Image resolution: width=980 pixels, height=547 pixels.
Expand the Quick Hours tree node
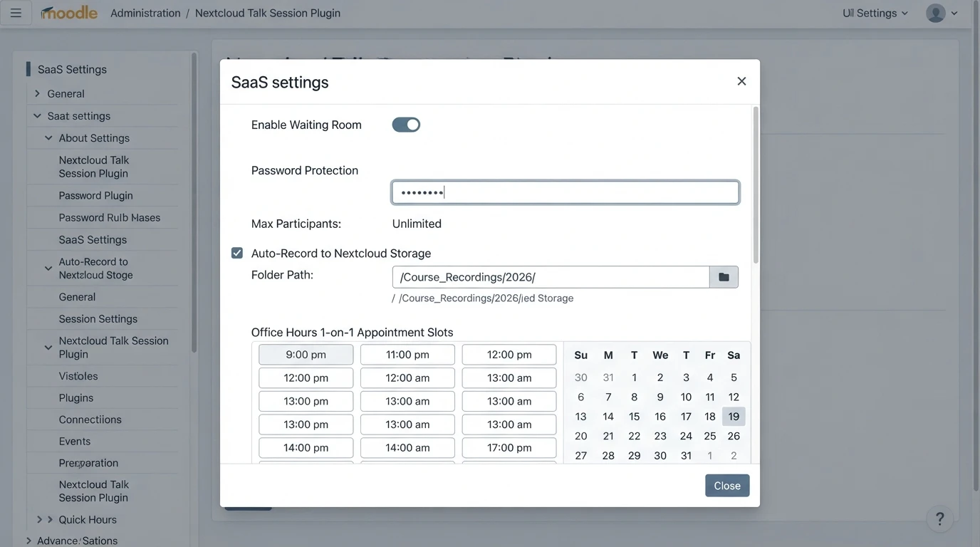(x=40, y=519)
